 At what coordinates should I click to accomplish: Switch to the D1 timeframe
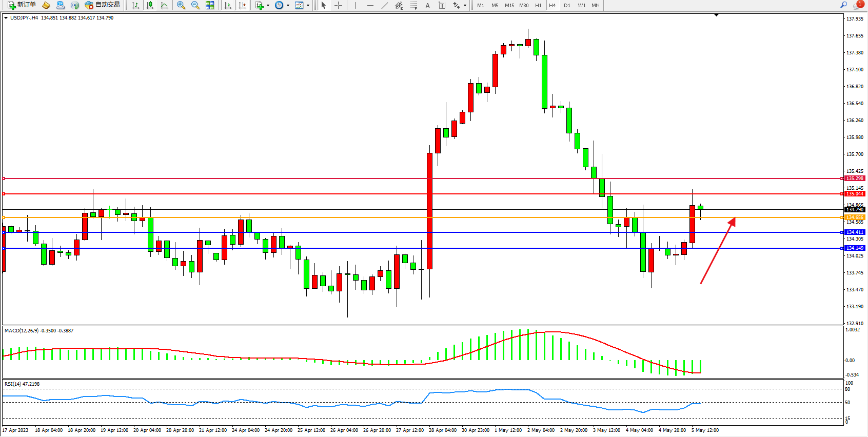tap(567, 5)
